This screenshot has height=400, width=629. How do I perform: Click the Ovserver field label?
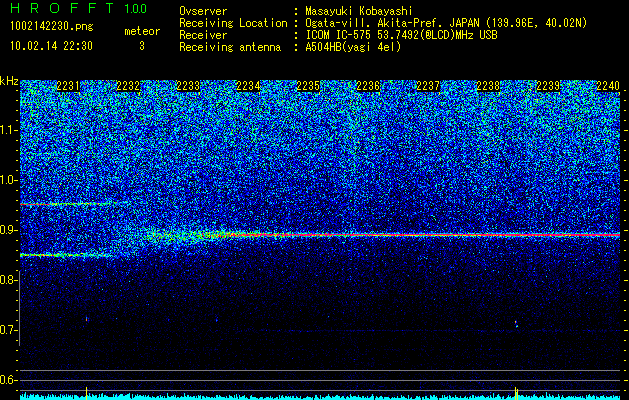tap(203, 11)
